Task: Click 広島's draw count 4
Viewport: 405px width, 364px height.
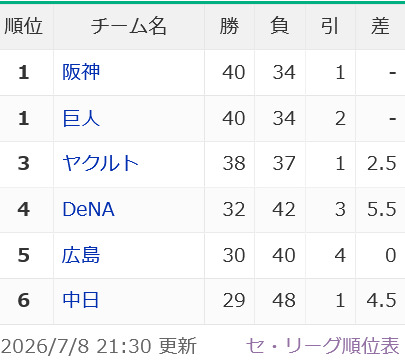Action: coord(340,255)
